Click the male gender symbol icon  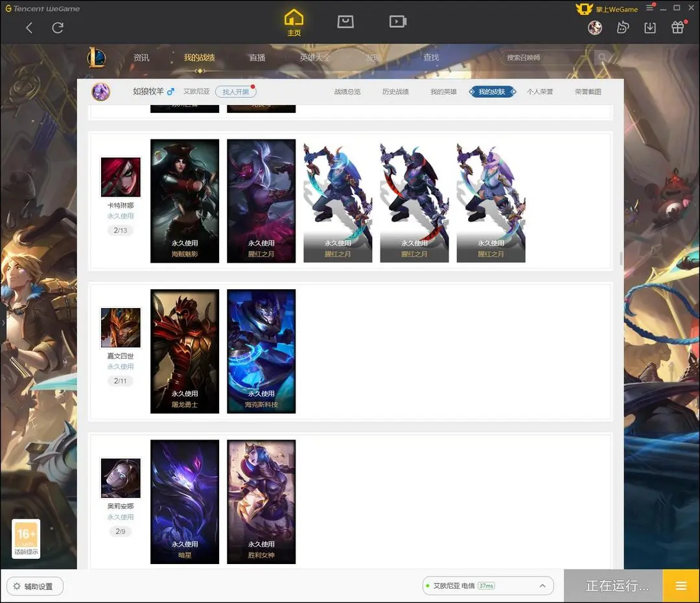[x=170, y=91]
